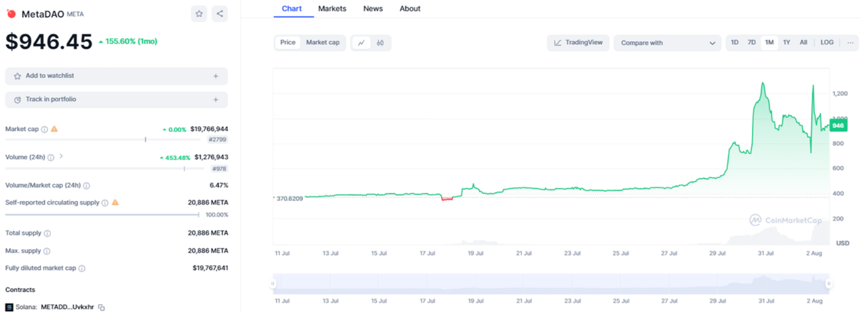
Task: Click the Market cap info icon
Action: tap(45, 129)
